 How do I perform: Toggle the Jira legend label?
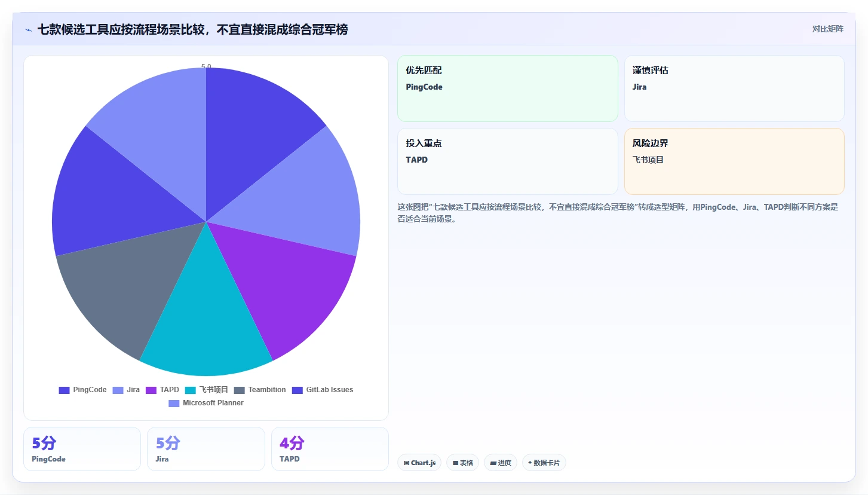click(x=133, y=390)
